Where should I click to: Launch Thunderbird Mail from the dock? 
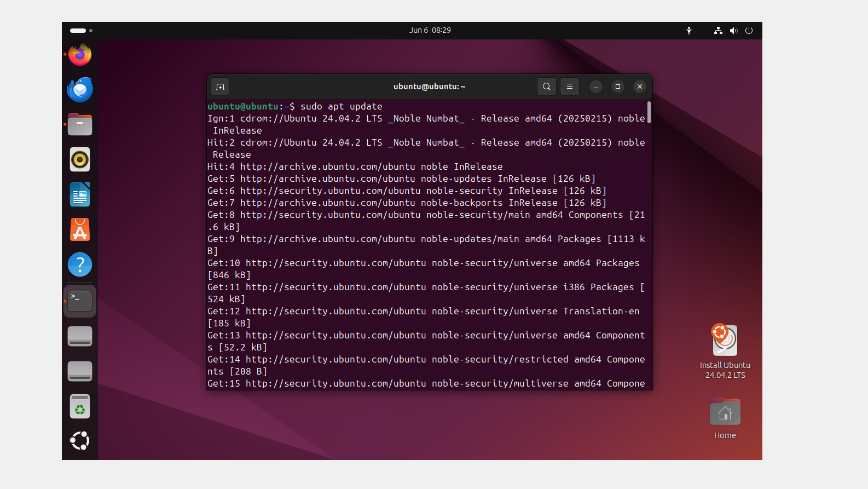click(80, 89)
